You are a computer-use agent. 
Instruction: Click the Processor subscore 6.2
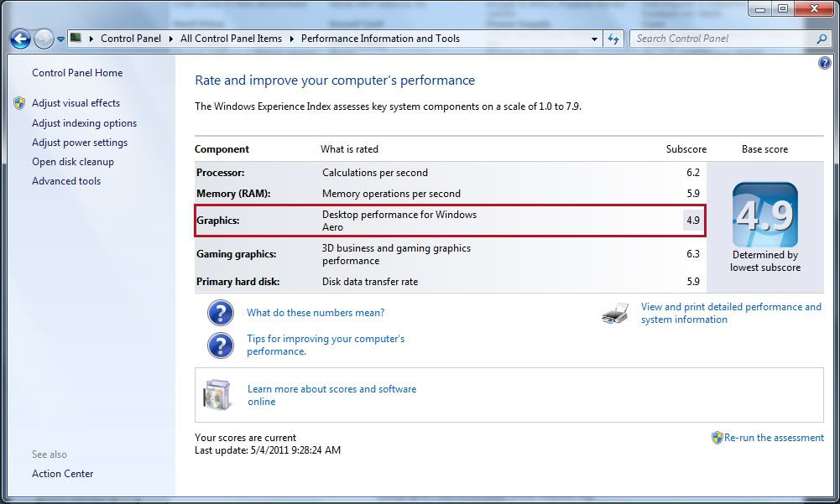(692, 173)
